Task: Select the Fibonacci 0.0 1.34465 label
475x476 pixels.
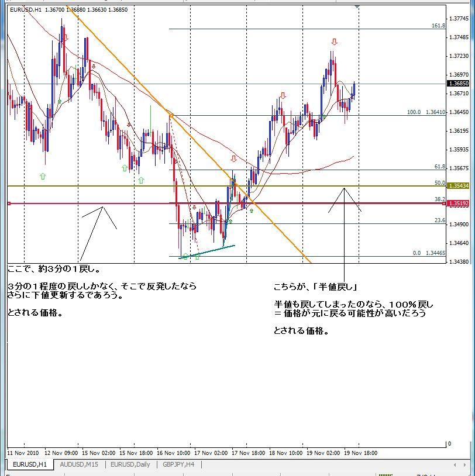Action: [429, 253]
